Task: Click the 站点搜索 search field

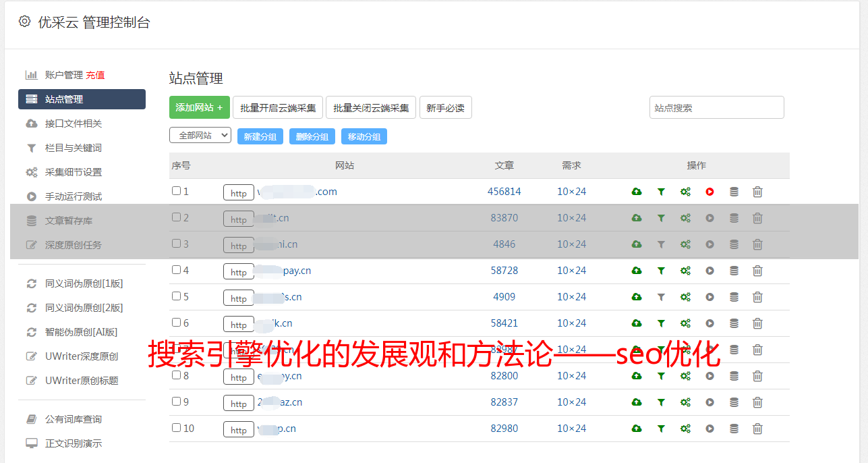Action: click(x=717, y=107)
